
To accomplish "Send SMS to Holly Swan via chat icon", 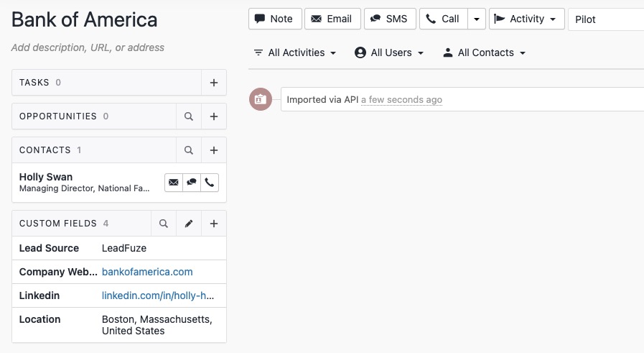I will tap(192, 183).
